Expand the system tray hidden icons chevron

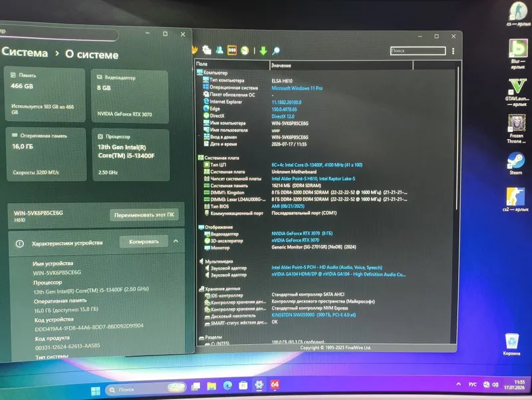(x=458, y=384)
